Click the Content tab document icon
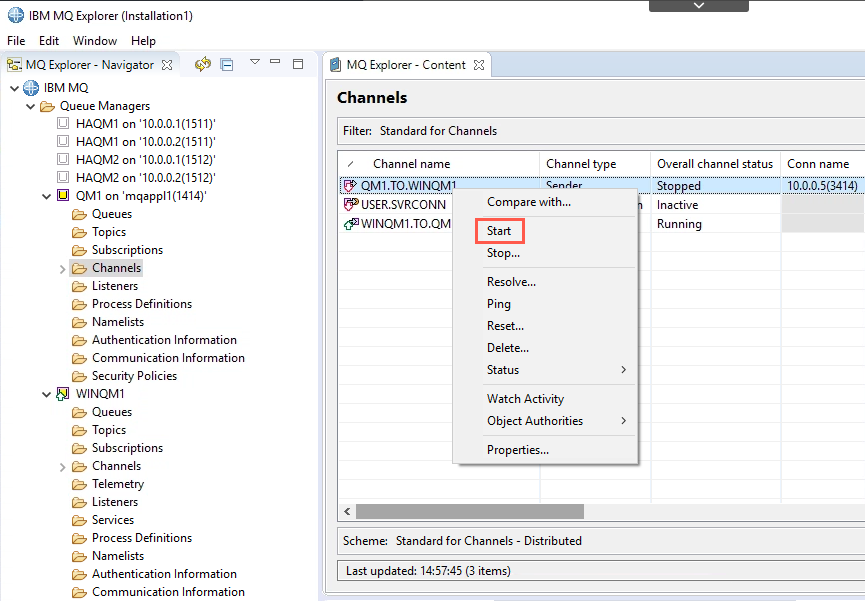The image size is (865, 601). 335,65
